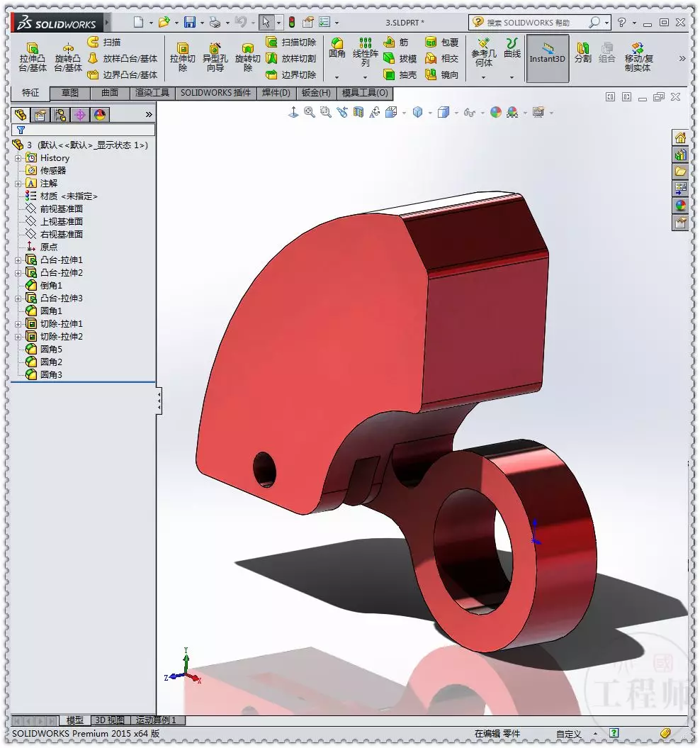Select 前视基准面 (Front Plane) in the tree
Screen dimensions: 700x748
[x=61, y=209]
